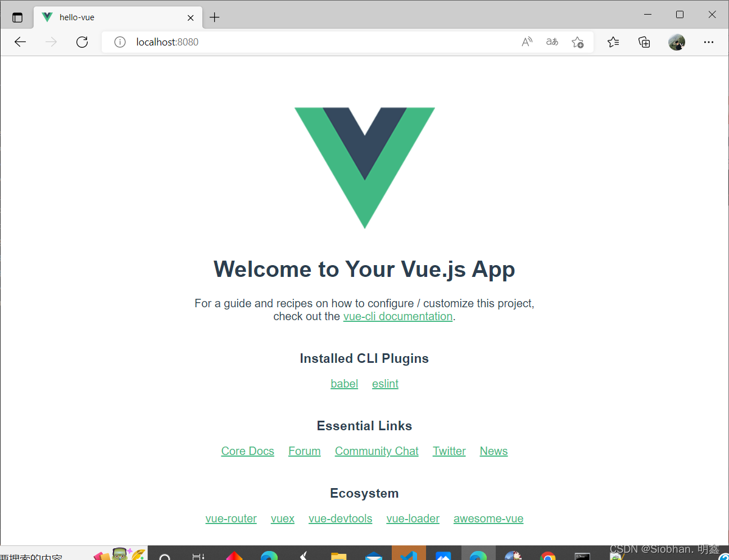View the site information icon
Screen dimensions: 729x560
[x=120, y=42]
